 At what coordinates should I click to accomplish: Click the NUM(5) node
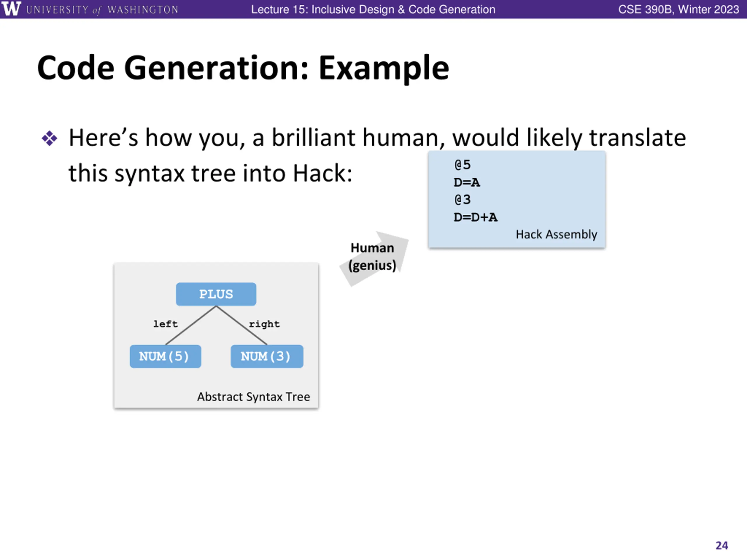[165, 356]
